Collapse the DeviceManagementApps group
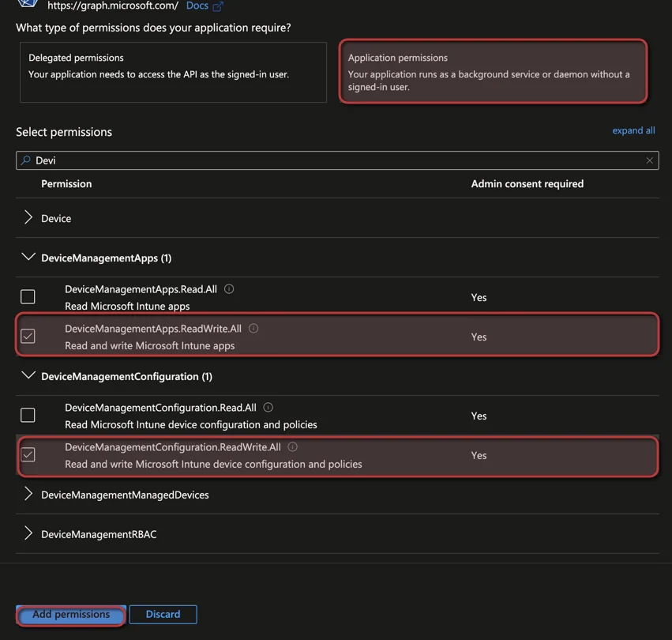Image resolution: width=672 pixels, height=640 pixels. pos(28,257)
